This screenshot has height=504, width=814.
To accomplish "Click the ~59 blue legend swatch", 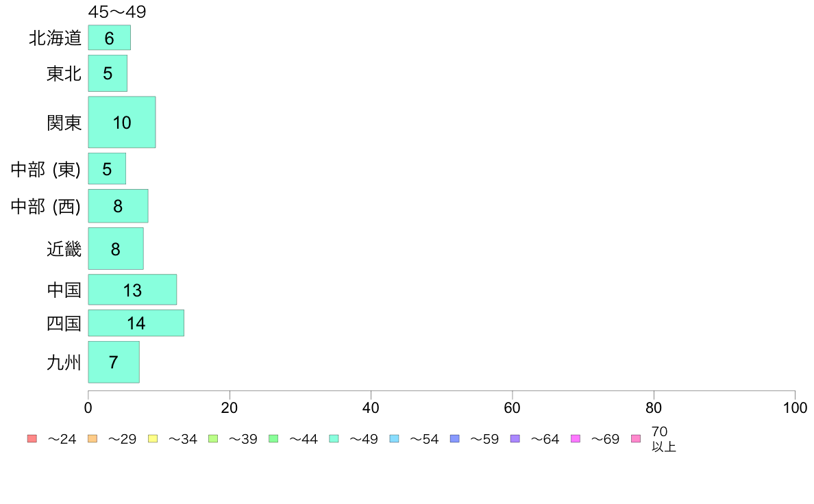I will (x=455, y=438).
